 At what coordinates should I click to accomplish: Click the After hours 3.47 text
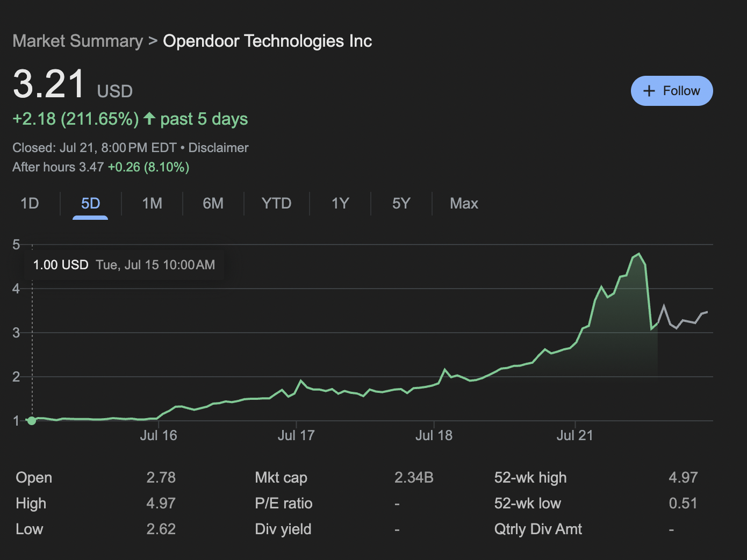(x=58, y=167)
